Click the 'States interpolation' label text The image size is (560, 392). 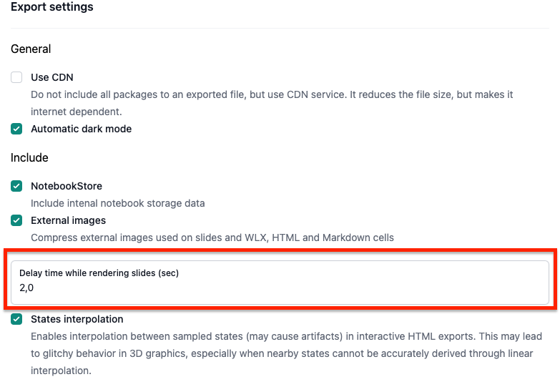(x=77, y=319)
